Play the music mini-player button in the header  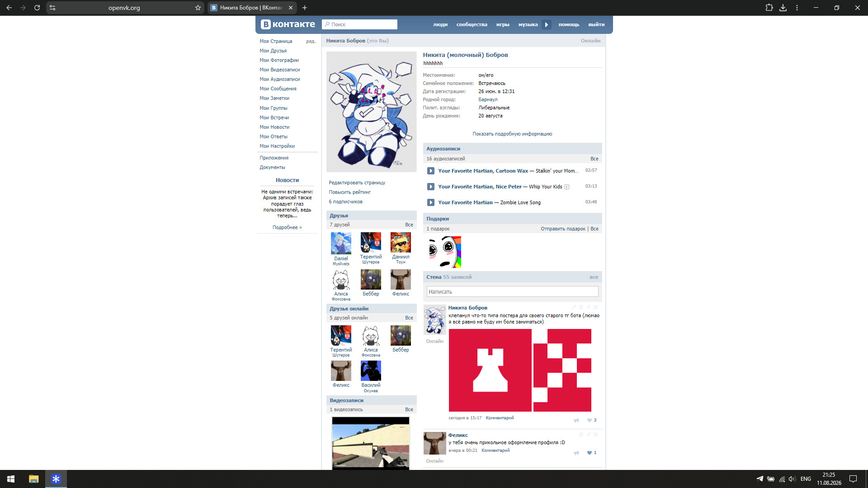coord(547,25)
